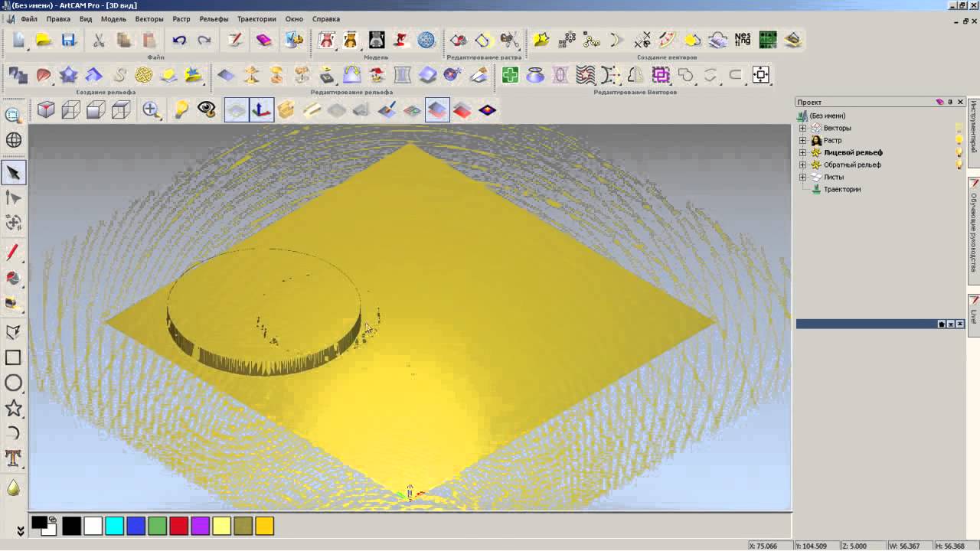The width and height of the screenshot is (980, 551).
Task: Click the fit-to-frame arrows vector icon
Action: coord(760,75)
